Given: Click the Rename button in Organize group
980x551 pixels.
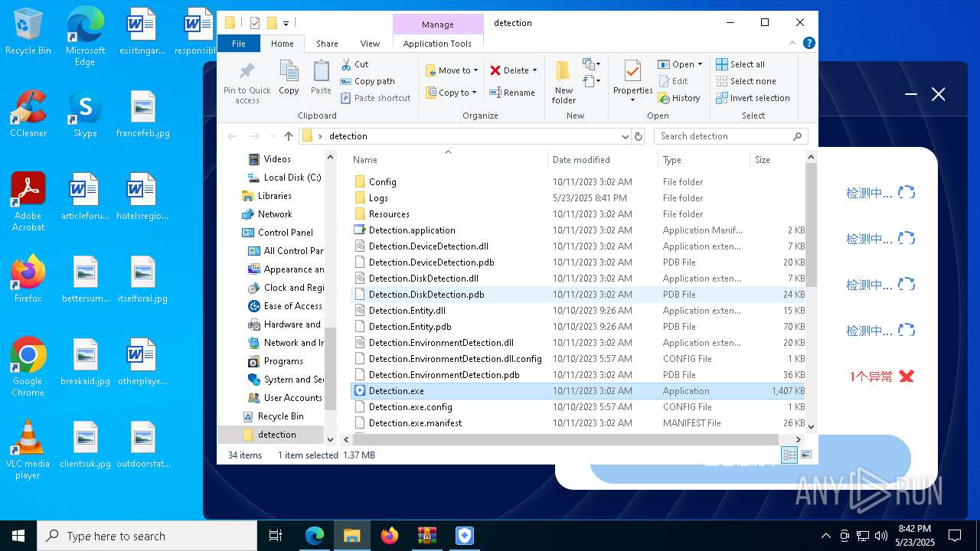Looking at the screenshot, I should [x=512, y=93].
